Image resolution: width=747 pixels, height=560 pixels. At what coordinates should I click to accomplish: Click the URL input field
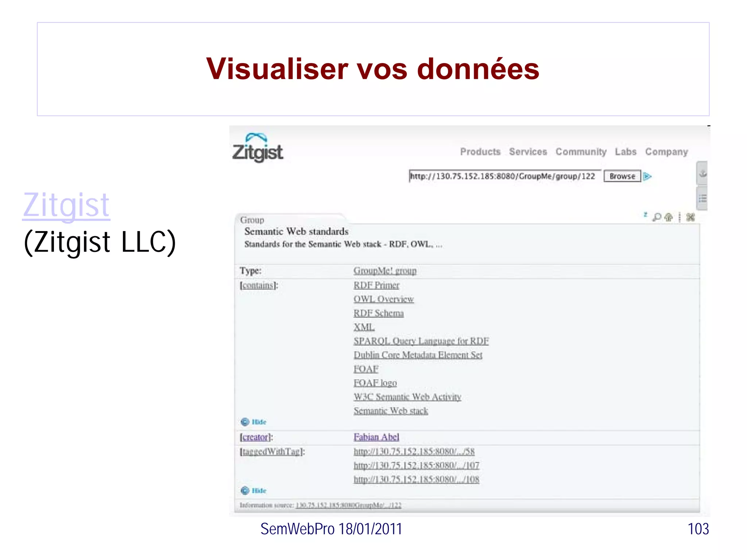point(505,176)
